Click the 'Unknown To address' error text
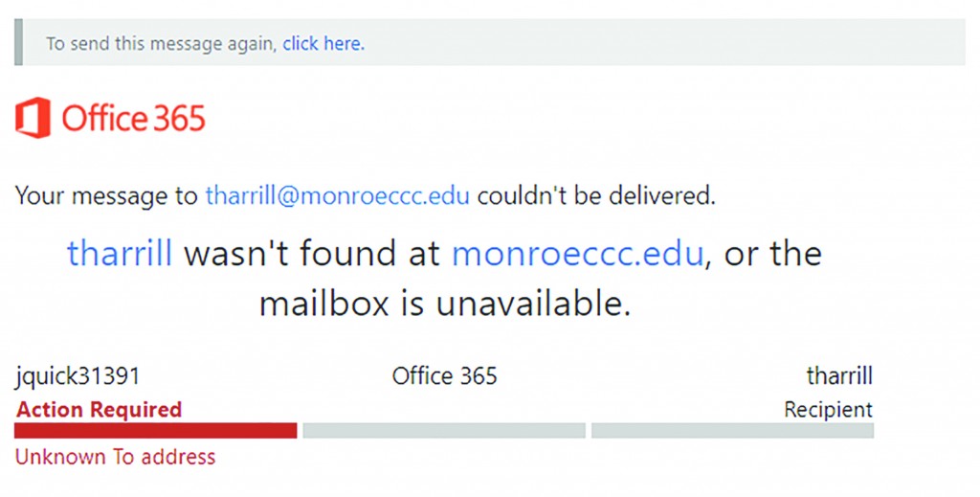Viewport: 980px width, 497px height. point(116,457)
